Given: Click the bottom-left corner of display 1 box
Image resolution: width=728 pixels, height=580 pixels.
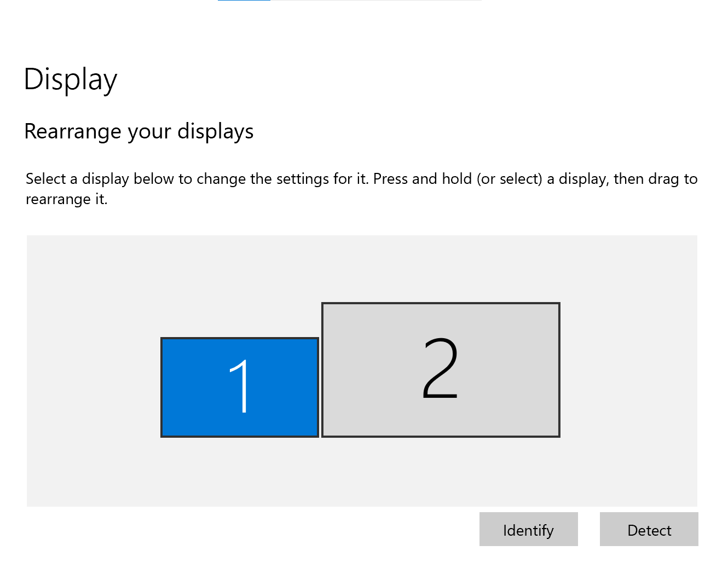Looking at the screenshot, I should (x=162, y=436).
